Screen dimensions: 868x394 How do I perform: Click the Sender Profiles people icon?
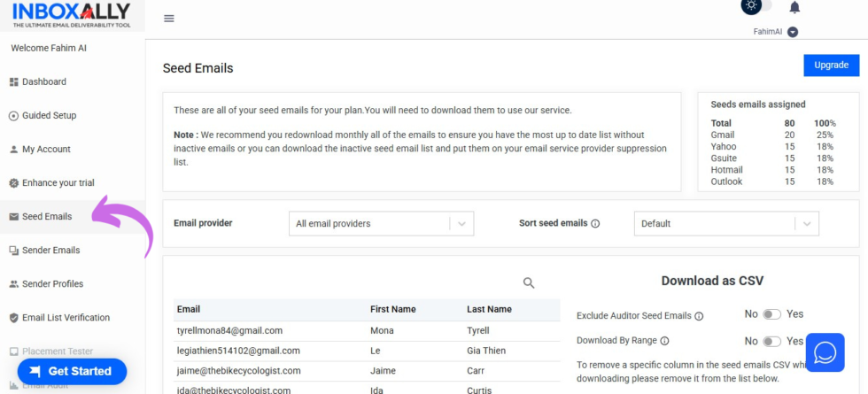(14, 284)
